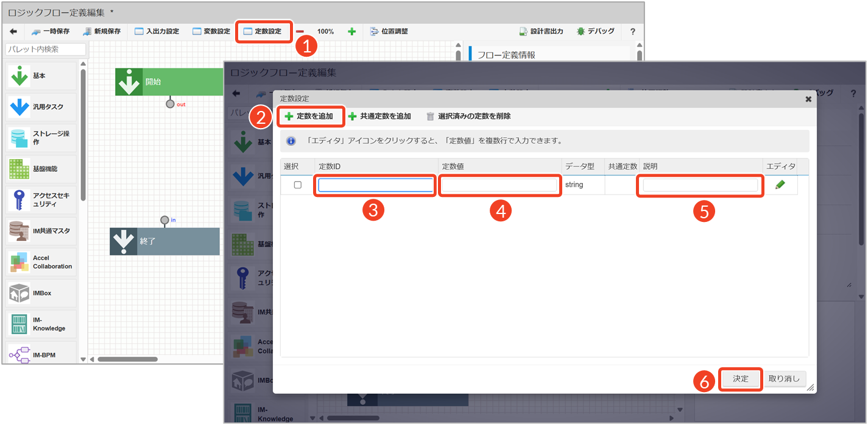Click the palette vertical scrollbar
The height and width of the screenshot is (425, 868).
click(x=83, y=134)
